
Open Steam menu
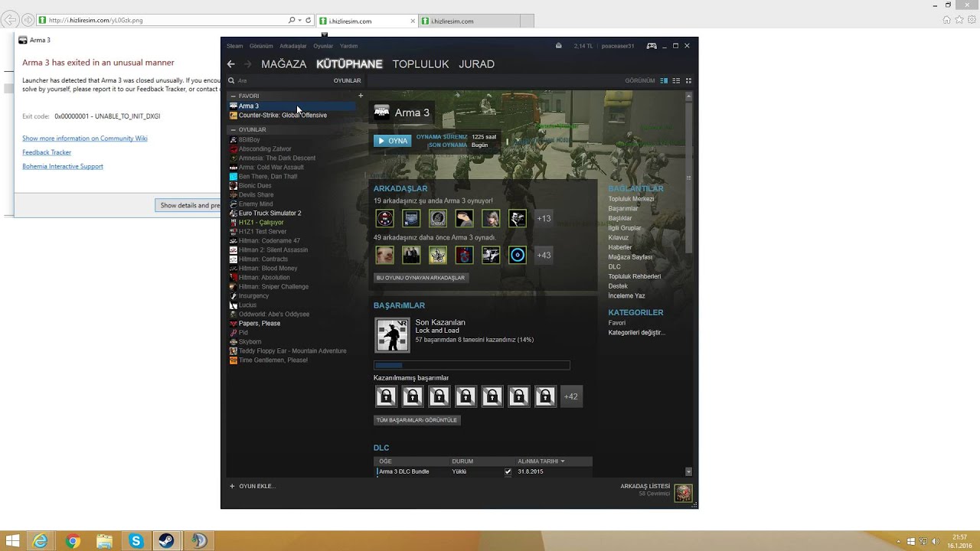[x=234, y=46]
